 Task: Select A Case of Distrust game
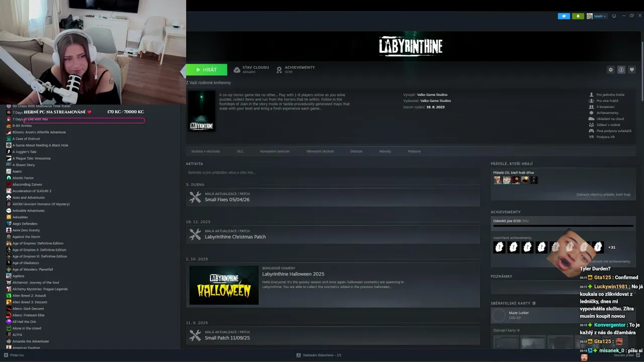[x=26, y=139]
